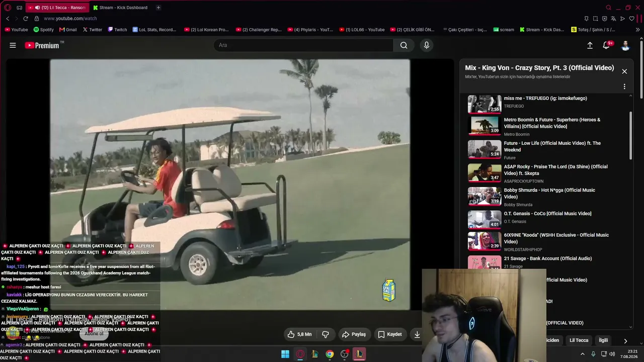Image resolution: width=644 pixels, height=362 pixels.
Task: Toggle the ad blocker shield
Action: coord(604,19)
